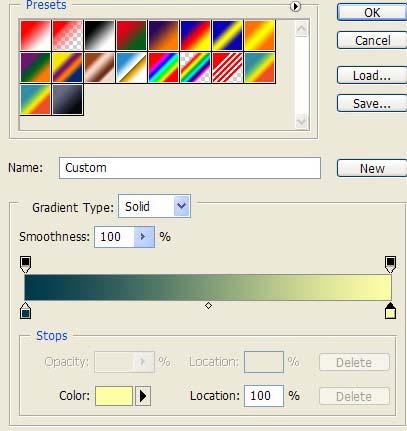Select the right opacity stop above gradient
This screenshot has width=407, height=431.
click(x=390, y=265)
